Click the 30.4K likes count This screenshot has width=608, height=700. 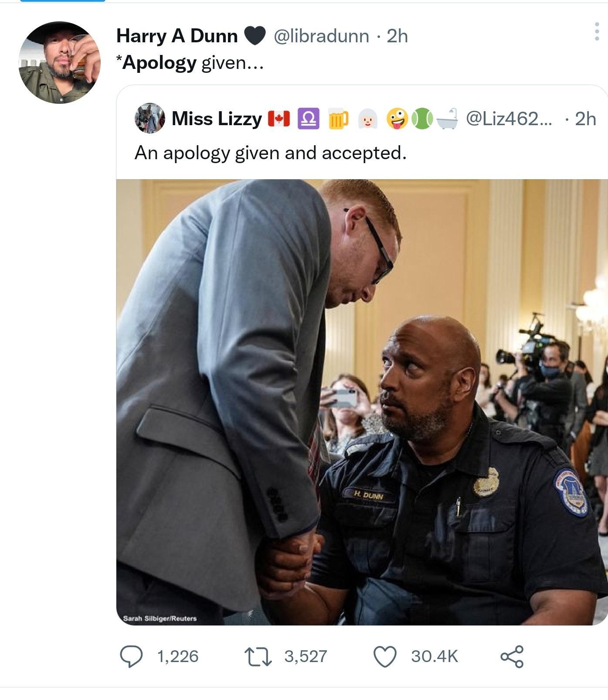[435, 656]
